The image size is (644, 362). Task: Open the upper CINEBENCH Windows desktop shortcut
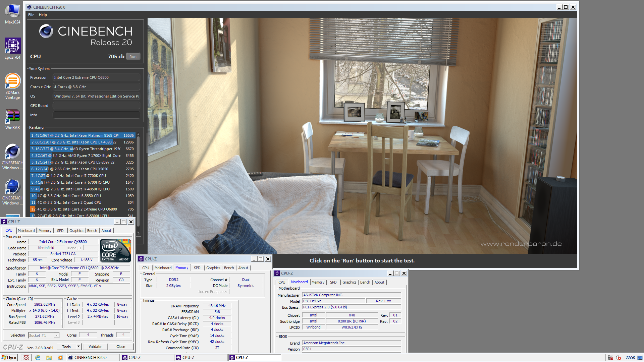12,157
